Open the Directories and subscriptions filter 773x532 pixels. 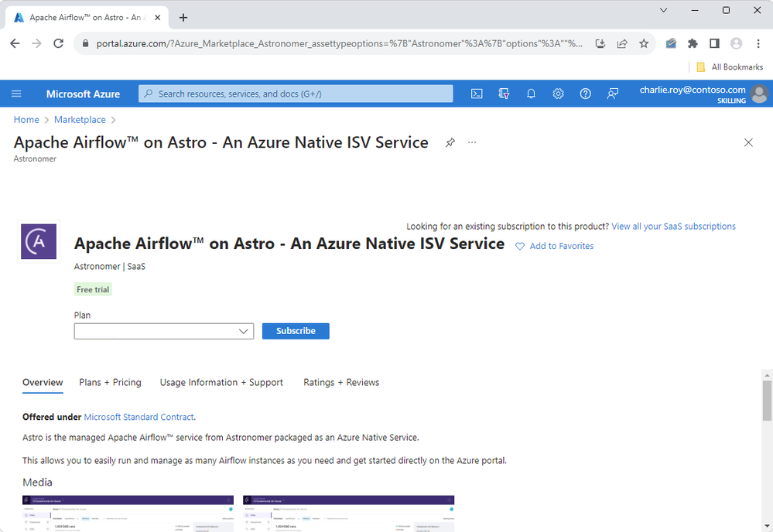[504, 94]
